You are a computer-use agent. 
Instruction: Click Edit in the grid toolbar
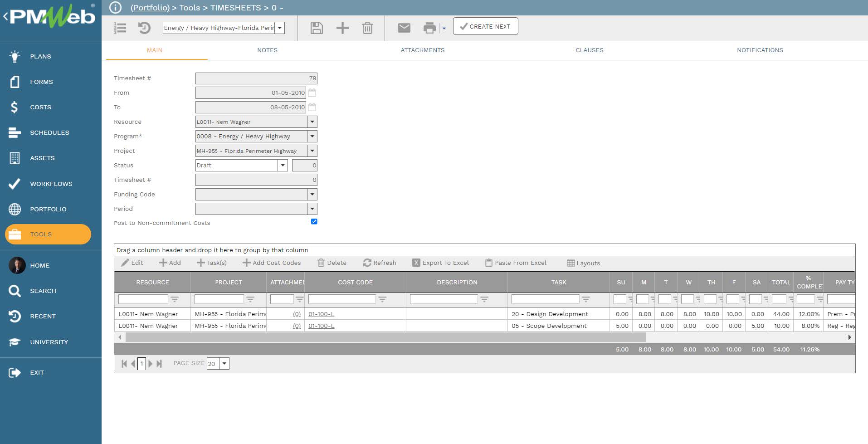point(132,263)
